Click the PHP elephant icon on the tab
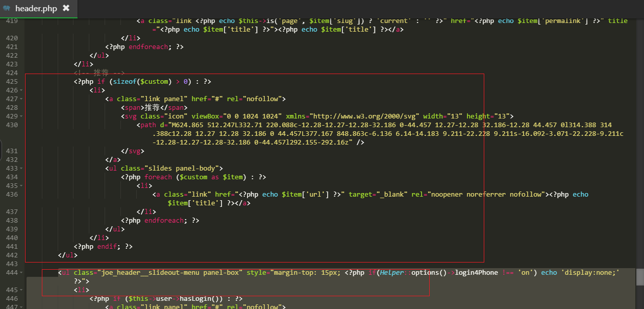644x309 pixels. coord(6,8)
